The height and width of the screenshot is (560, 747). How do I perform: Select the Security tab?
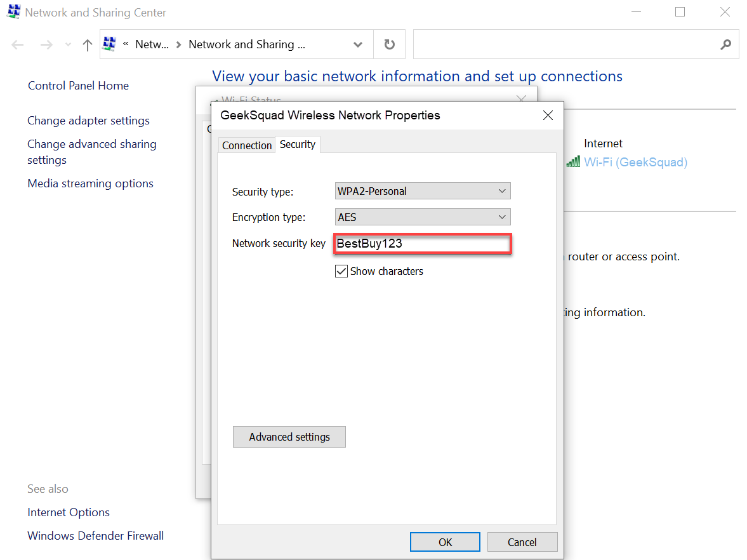pyautogui.click(x=297, y=145)
